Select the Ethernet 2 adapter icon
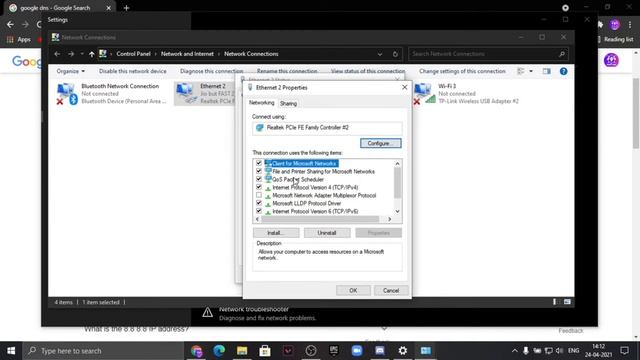 (186, 93)
